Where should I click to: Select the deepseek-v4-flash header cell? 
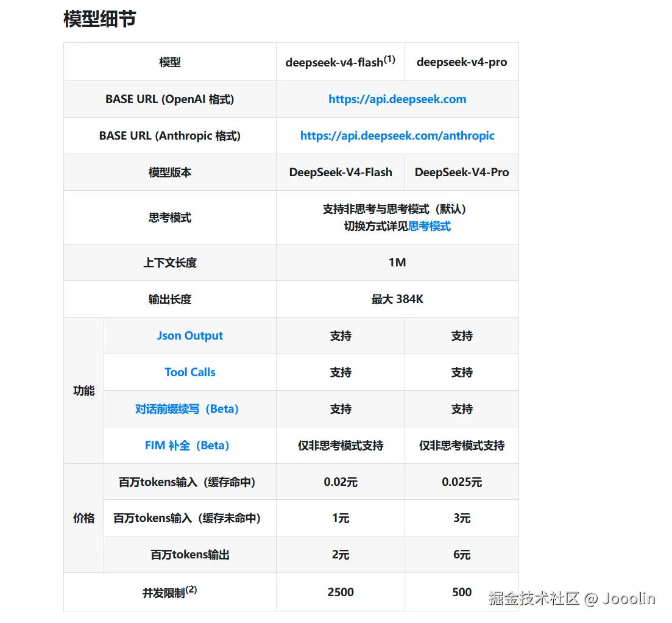(x=341, y=62)
